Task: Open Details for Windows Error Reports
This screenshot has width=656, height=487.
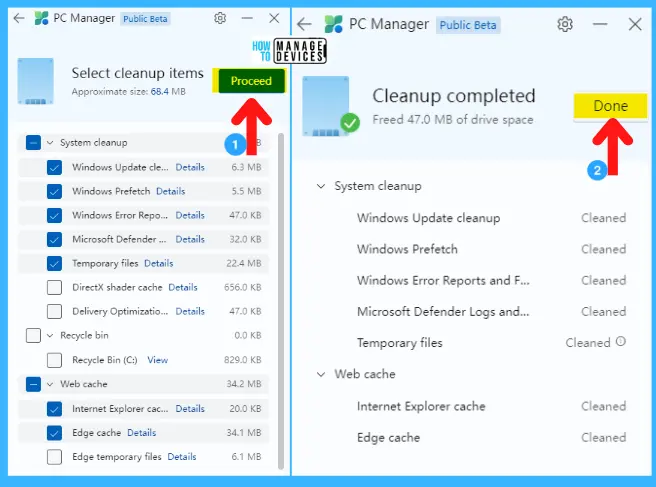Action: point(190,215)
